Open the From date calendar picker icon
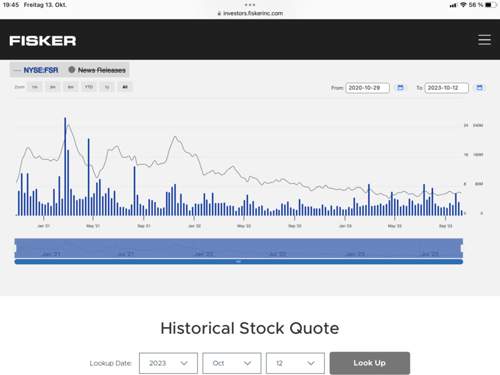The width and height of the screenshot is (500, 375). [400, 88]
